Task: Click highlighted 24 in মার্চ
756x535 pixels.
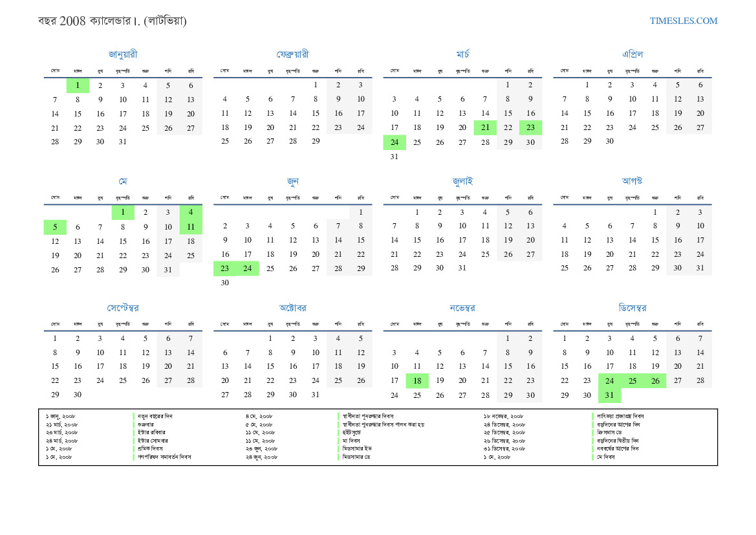Action: tap(394, 142)
